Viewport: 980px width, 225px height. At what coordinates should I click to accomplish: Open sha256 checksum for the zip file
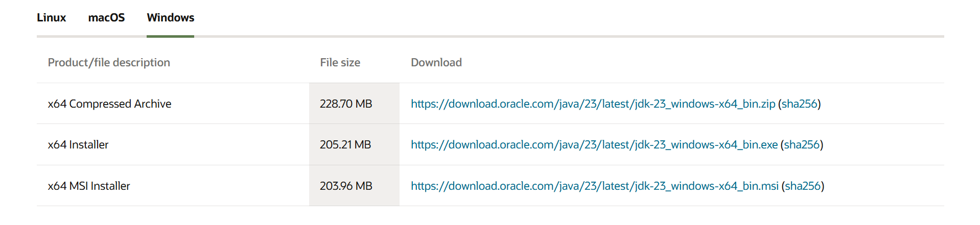799,104
